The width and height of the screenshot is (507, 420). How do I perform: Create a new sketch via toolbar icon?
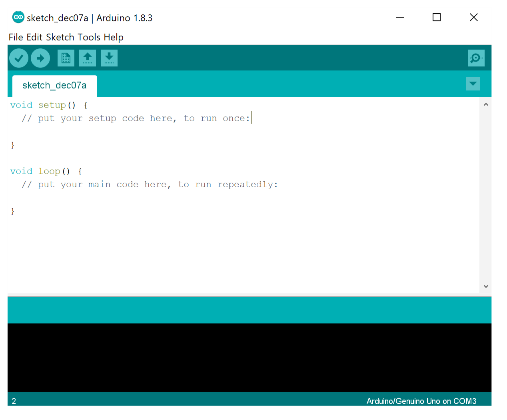click(x=66, y=58)
